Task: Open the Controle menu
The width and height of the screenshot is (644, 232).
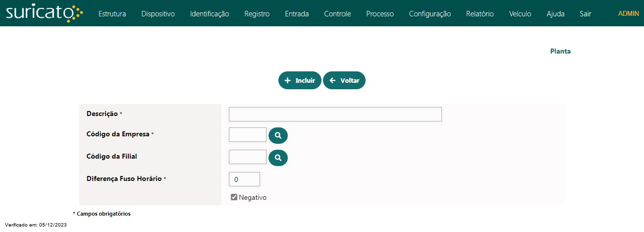Action: 337,14
